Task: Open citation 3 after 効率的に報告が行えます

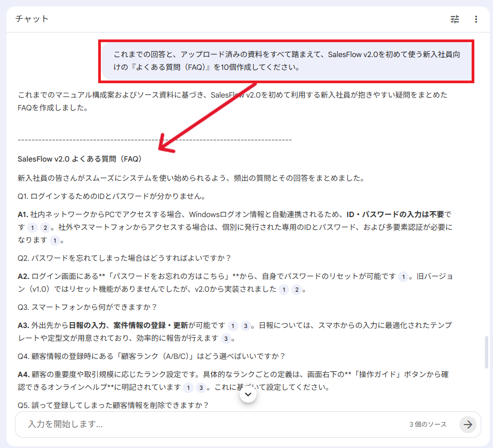Action: point(226,339)
